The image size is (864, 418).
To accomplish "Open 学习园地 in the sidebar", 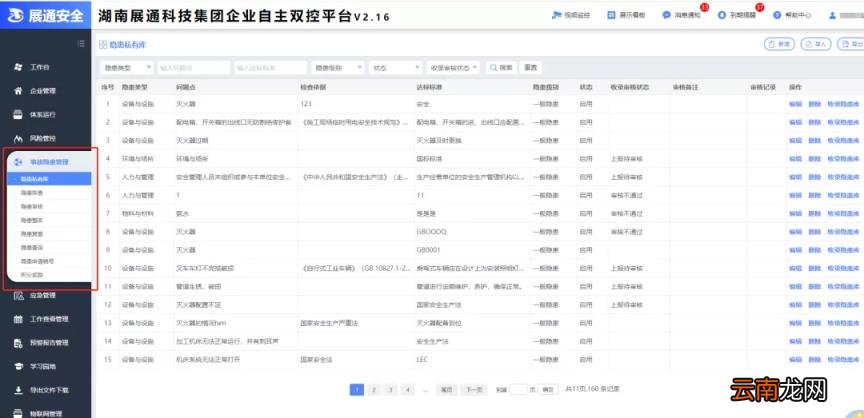I will [42, 366].
